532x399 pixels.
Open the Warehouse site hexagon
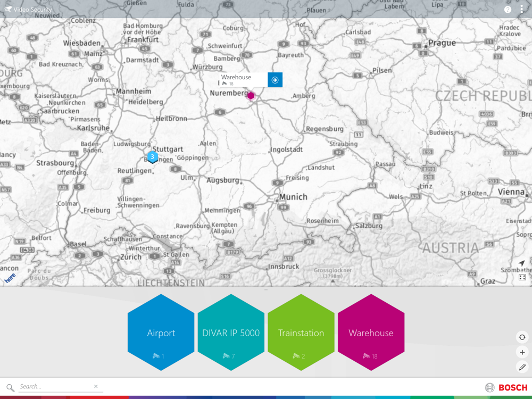(371, 332)
